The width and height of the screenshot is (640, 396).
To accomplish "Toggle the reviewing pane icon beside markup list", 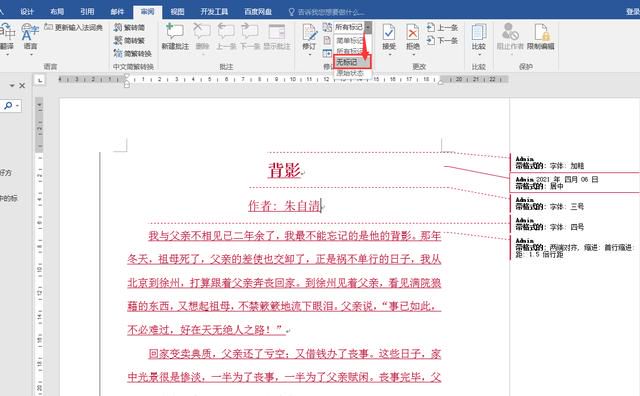I will (327, 53).
